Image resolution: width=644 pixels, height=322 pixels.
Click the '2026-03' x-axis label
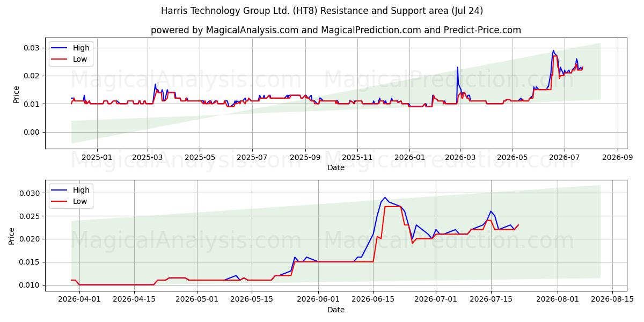[460, 158]
